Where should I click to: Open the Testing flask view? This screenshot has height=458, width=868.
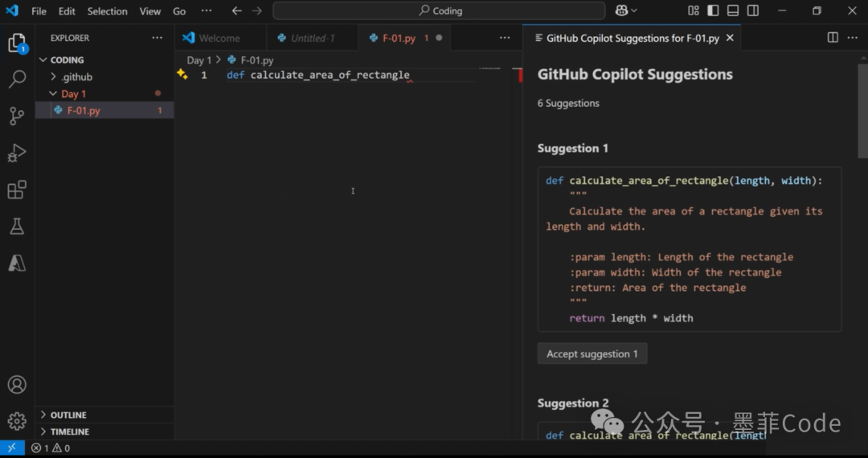coord(17,226)
